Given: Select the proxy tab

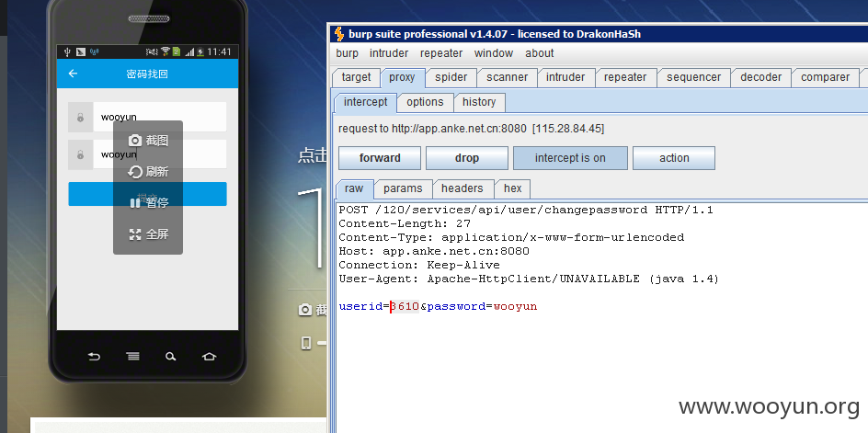Looking at the screenshot, I should pos(402,77).
